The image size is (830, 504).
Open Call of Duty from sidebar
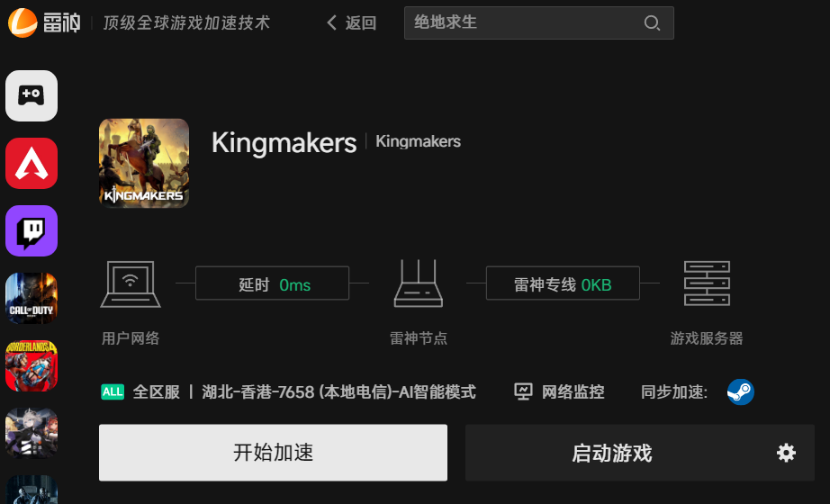[32, 298]
